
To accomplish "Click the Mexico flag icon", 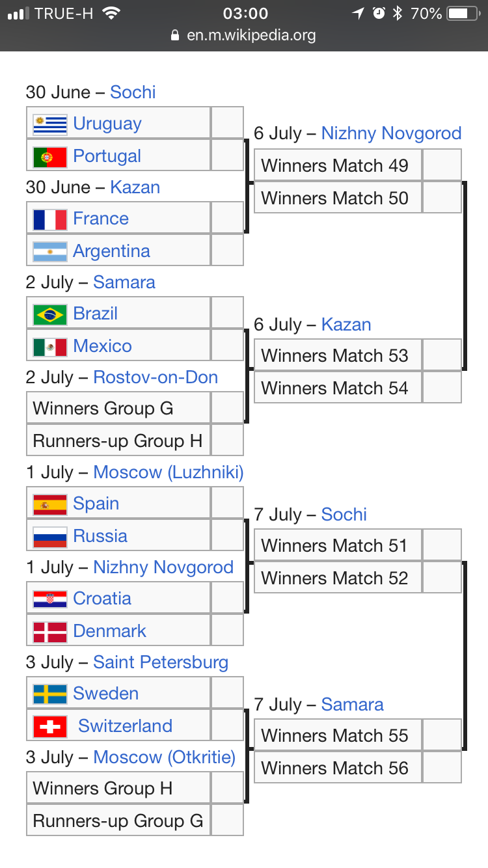I will (50, 346).
